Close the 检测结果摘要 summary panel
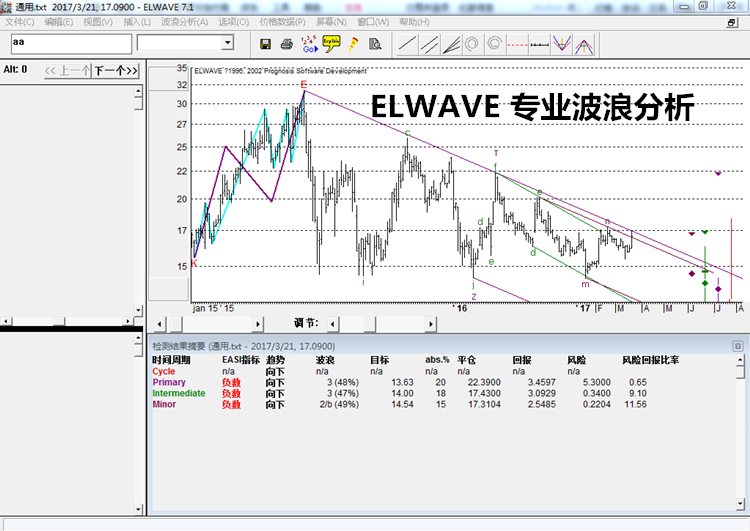750x531 pixels. click(x=738, y=345)
